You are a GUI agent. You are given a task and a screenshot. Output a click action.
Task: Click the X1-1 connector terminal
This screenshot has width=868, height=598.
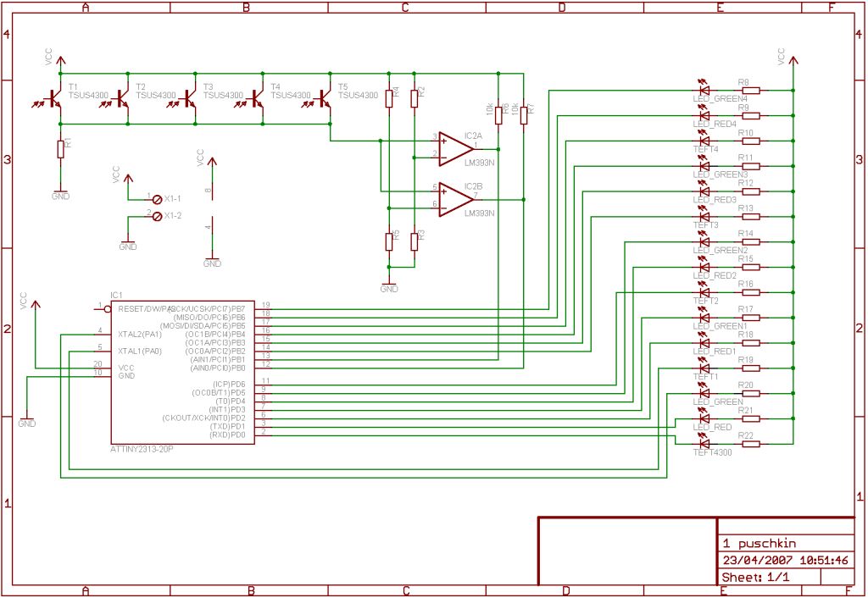[157, 197]
